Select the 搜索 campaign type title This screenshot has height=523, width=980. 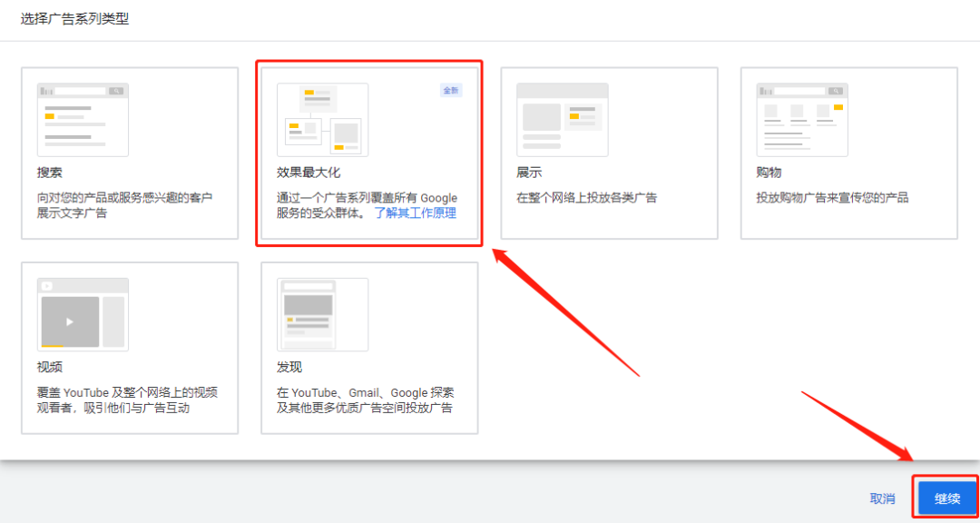(x=49, y=172)
